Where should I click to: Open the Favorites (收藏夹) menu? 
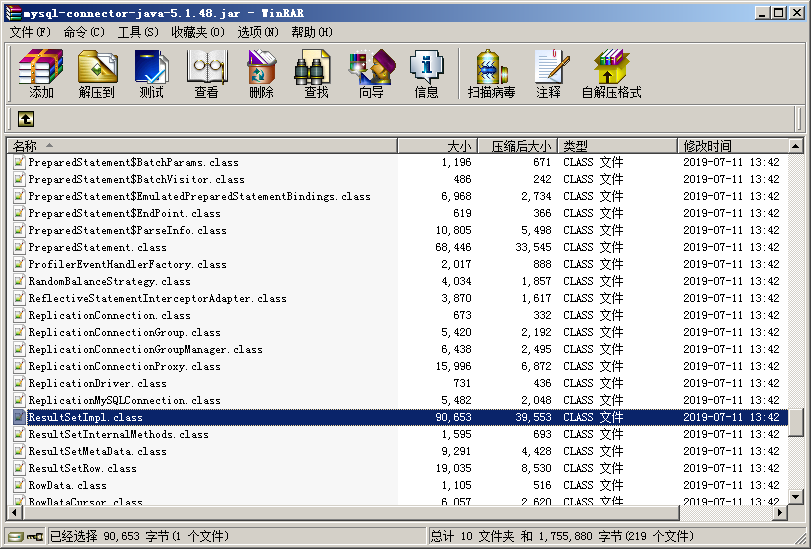coord(198,32)
